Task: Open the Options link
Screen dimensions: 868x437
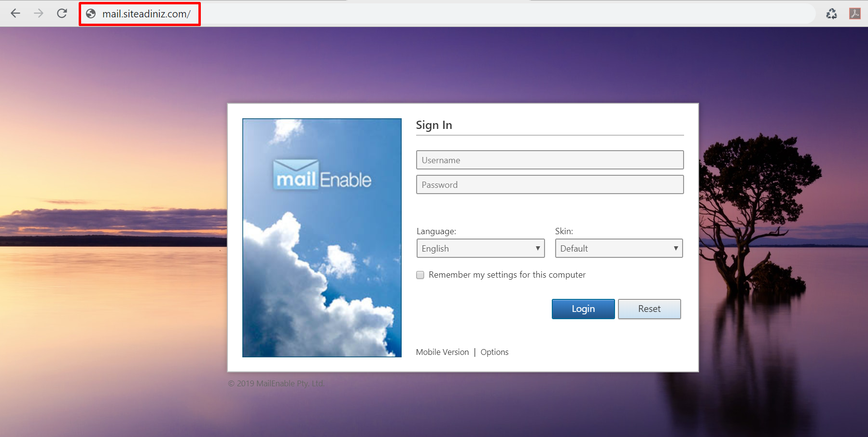Action: 494,352
